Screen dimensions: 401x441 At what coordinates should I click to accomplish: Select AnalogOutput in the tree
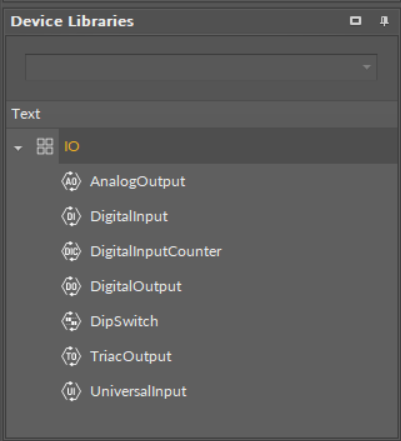click(138, 182)
